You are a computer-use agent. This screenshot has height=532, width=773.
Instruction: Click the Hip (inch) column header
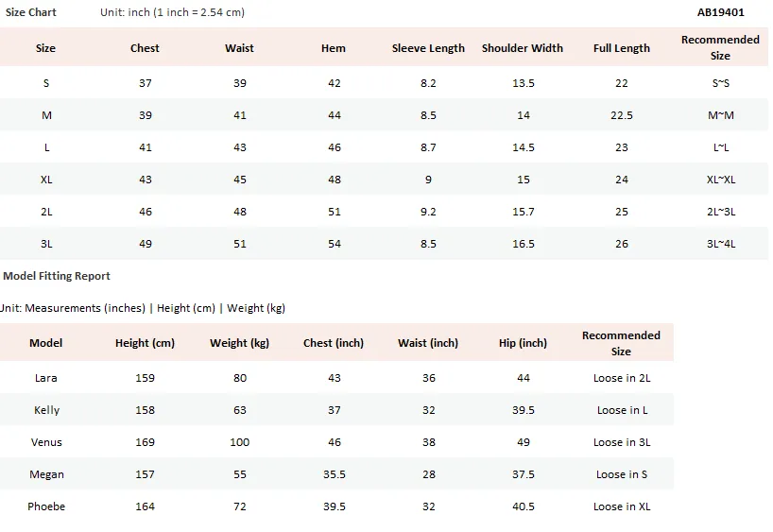click(x=523, y=343)
